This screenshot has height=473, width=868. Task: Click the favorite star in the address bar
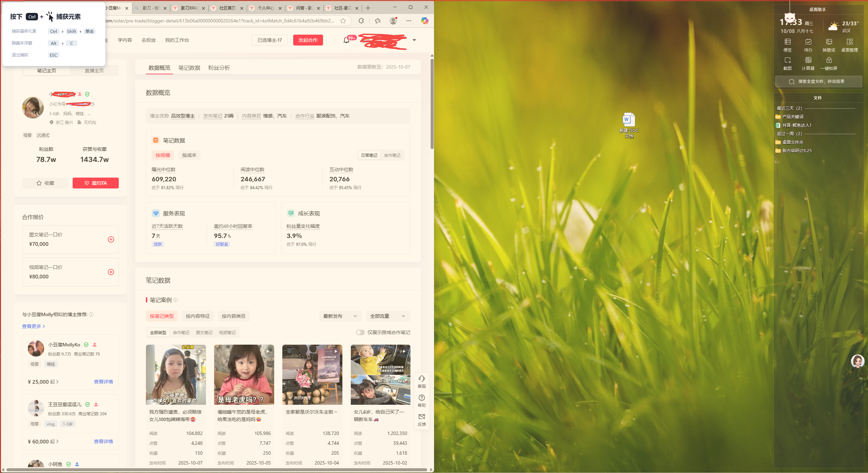[x=343, y=21]
